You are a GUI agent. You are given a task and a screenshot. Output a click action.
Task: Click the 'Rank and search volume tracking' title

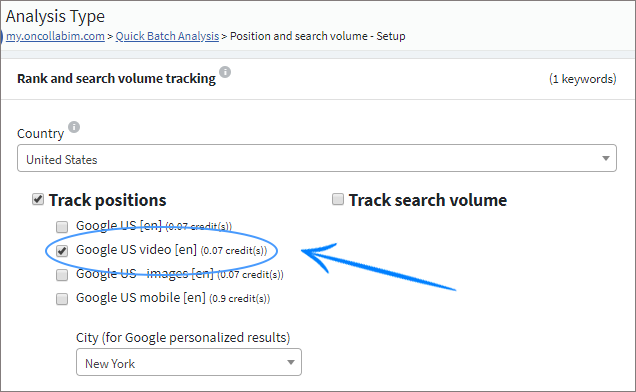coord(116,78)
